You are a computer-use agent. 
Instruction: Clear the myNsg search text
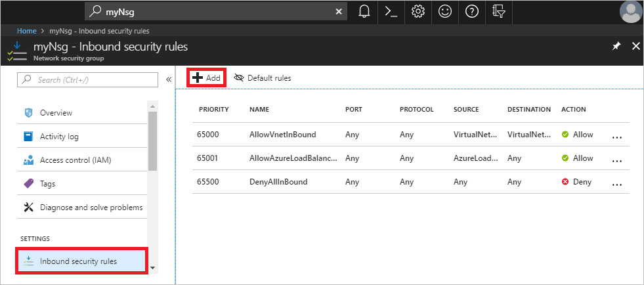pos(339,12)
